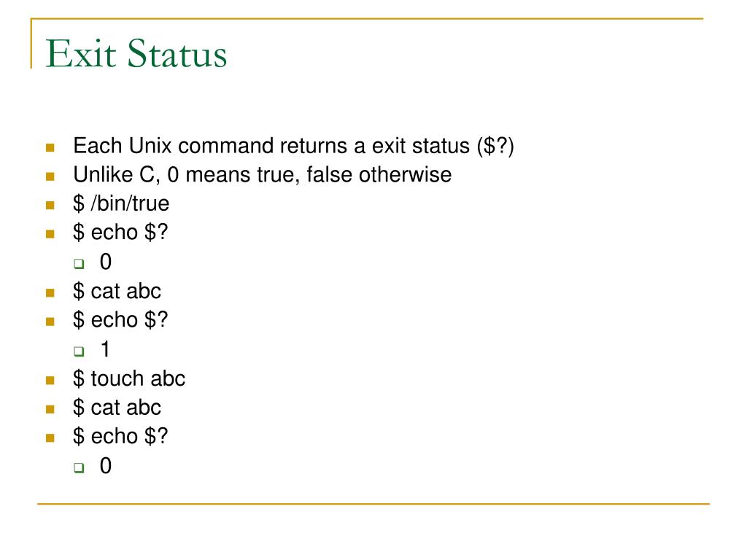Click the bullet square next to "Unlike C"
The image size is (747, 560).
pyautogui.click(x=50, y=176)
